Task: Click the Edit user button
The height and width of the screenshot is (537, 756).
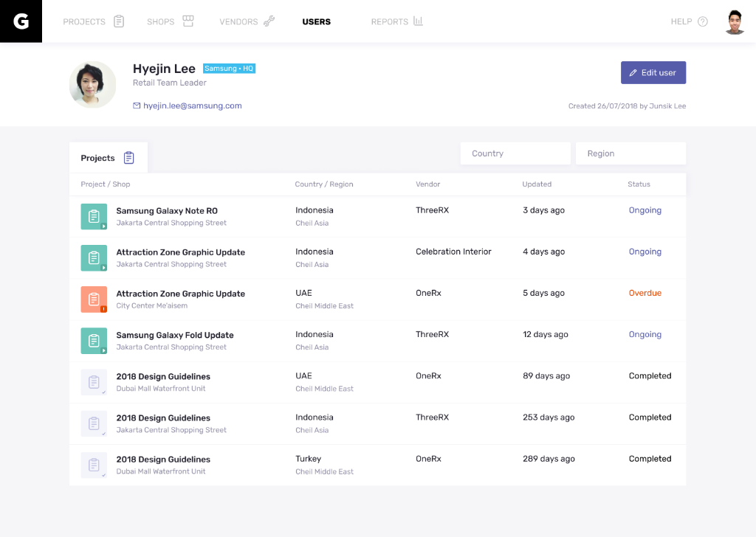Action: pos(653,73)
